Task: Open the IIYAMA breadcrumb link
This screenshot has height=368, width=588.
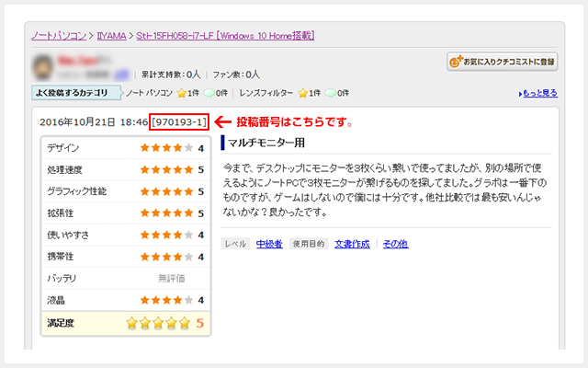Action: coord(111,36)
